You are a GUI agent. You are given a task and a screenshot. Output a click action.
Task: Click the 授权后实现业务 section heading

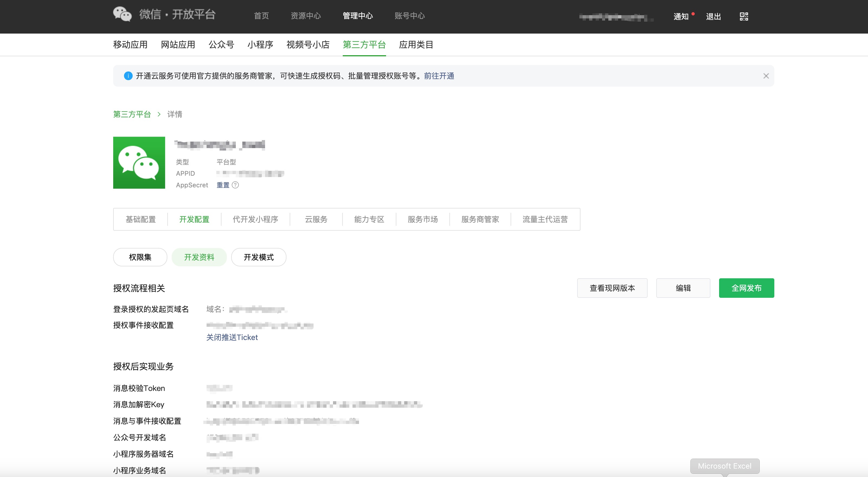[x=143, y=366]
